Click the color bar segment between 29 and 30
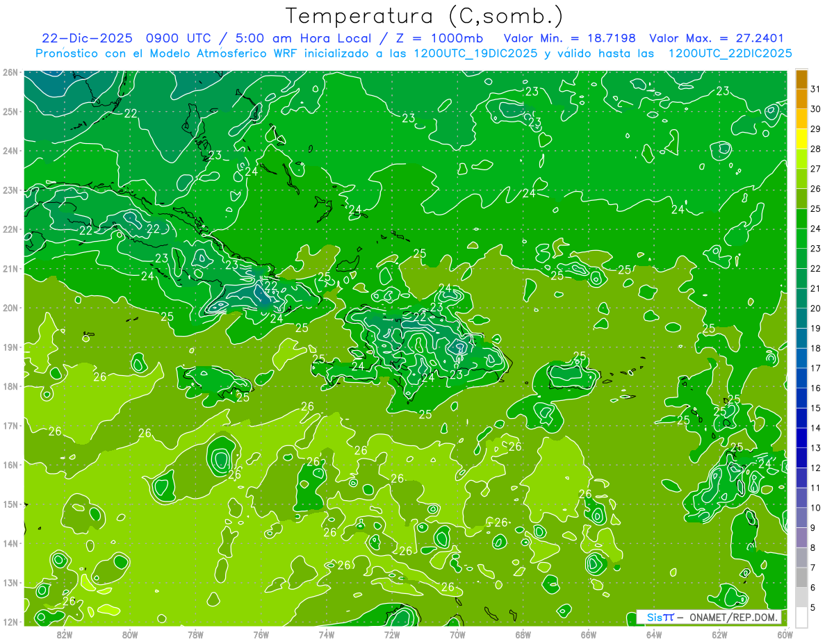Image resolution: width=834 pixels, height=644 pixels. (x=801, y=119)
